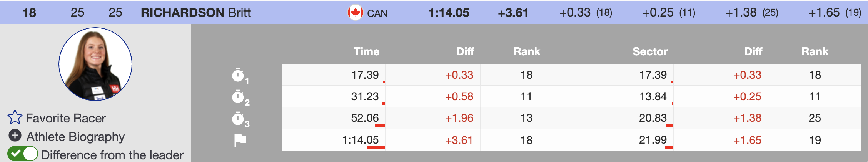Screen dimensions: 868x162
Task: Click the third intermediate stopwatch icon
Action: click(239, 119)
